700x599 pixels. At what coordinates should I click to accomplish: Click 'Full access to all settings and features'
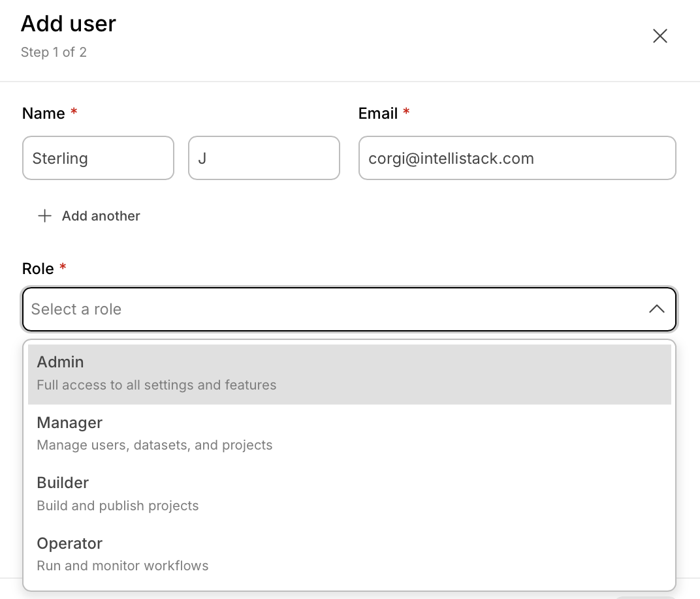click(156, 385)
